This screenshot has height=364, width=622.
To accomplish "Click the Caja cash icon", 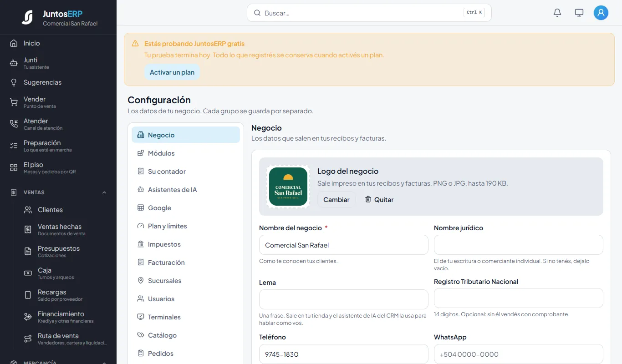I will tap(28, 273).
